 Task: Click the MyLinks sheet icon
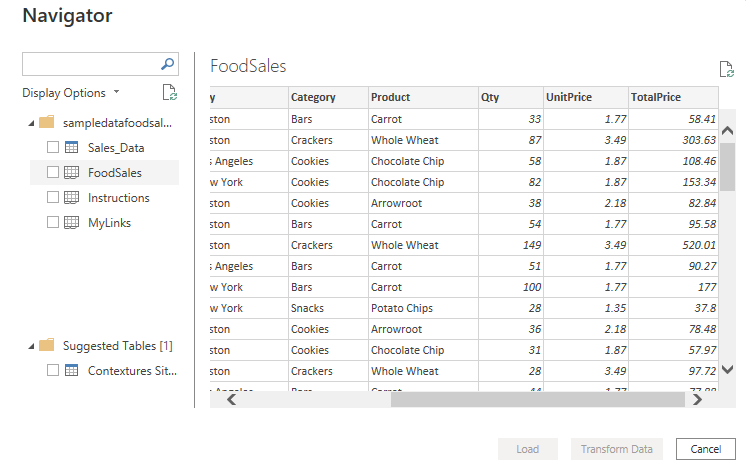click(x=72, y=223)
